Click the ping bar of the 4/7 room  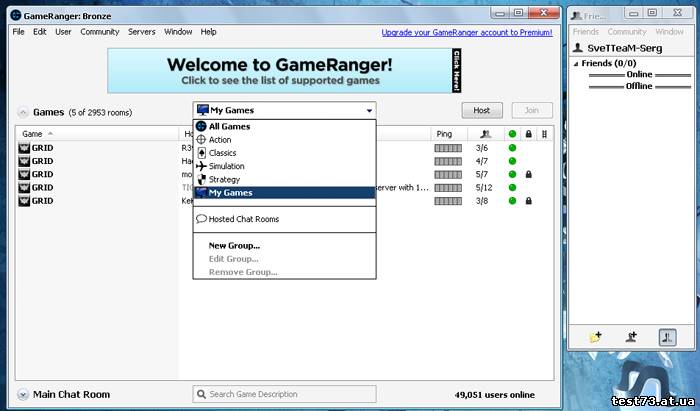tap(448, 161)
